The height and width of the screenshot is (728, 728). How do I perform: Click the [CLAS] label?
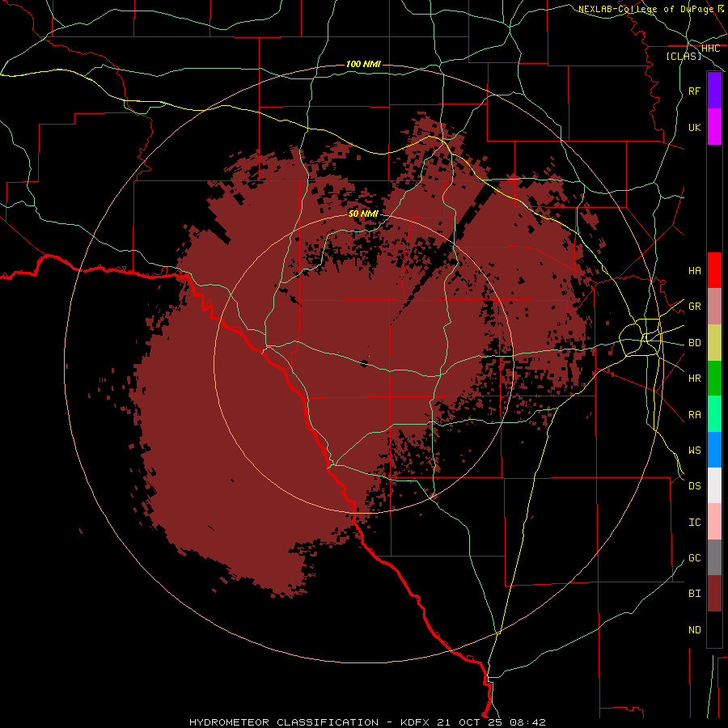point(684,57)
